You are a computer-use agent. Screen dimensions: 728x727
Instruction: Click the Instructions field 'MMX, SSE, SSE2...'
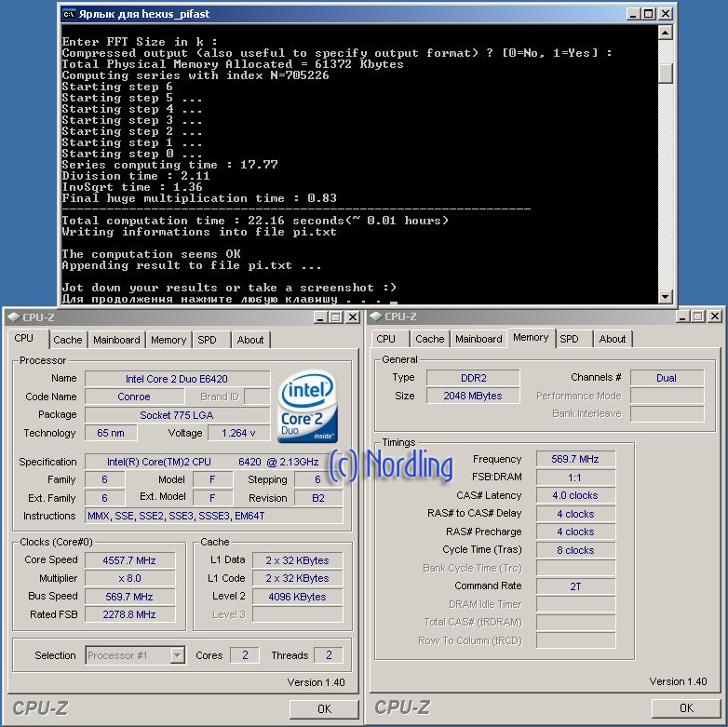213,516
